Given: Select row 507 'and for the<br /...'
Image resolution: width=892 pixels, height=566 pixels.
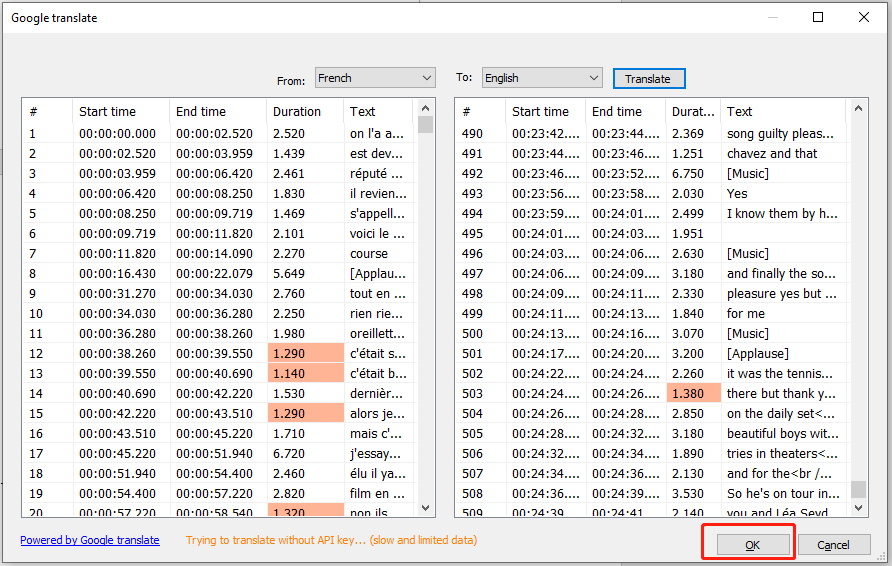Looking at the screenshot, I should tap(653, 473).
